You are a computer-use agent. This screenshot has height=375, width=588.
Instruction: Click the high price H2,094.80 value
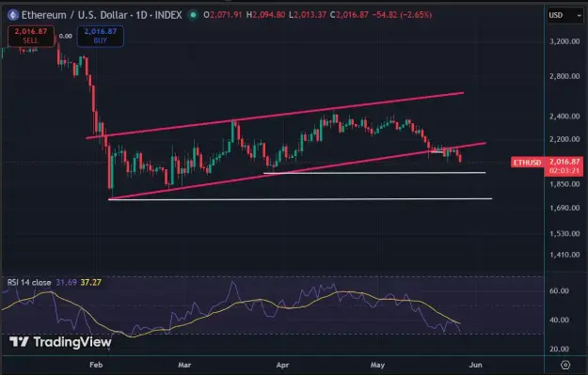click(265, 15)
